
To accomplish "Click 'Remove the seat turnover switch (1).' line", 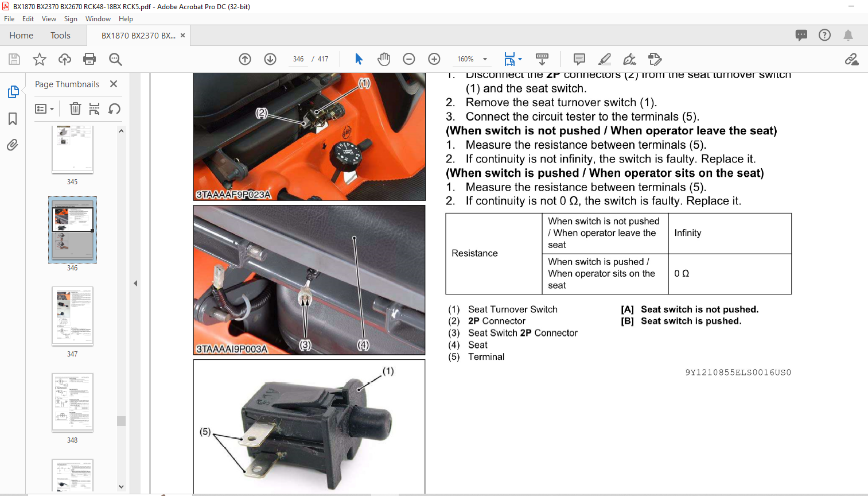I will click(x=561, y=102).
